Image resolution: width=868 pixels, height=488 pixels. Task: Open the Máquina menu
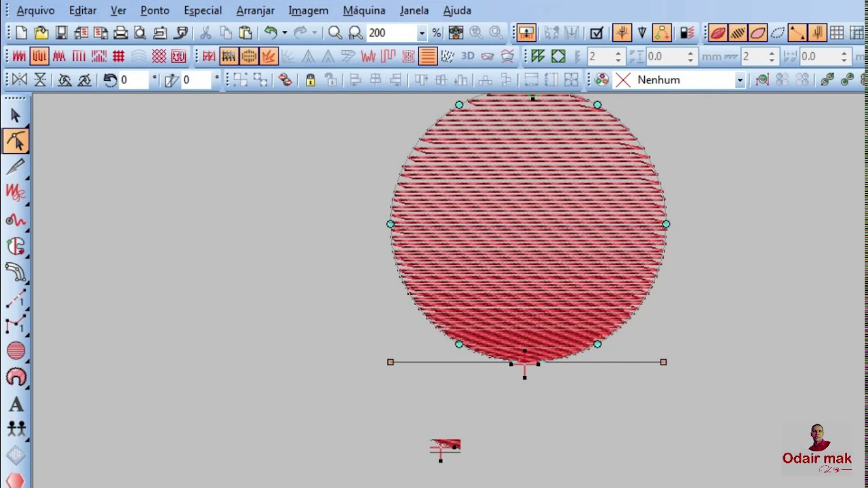[363, 10]
